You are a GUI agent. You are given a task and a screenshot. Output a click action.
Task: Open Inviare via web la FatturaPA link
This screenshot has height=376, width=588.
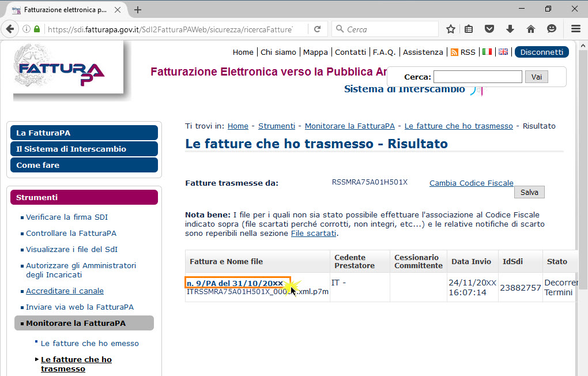click(x=80, y=307)
